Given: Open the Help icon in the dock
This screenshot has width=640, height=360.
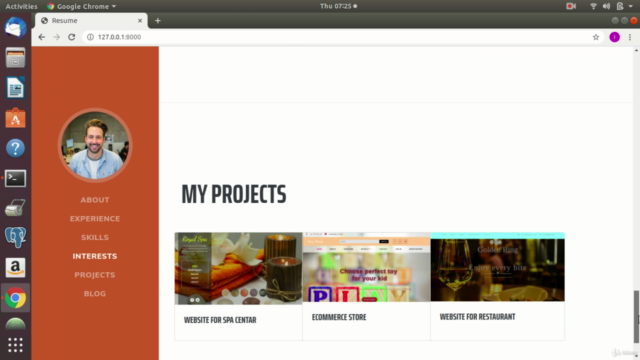Looking at the screenshot, I should pyautogui.click(x=16, y=148).
